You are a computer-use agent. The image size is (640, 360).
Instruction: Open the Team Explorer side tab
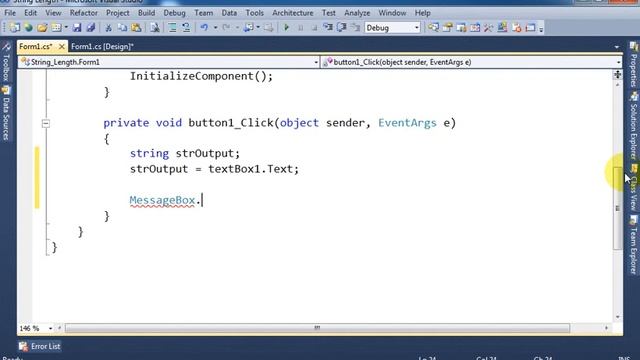pos(633,244)
